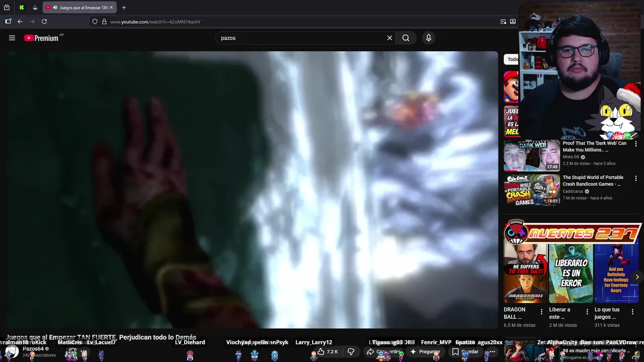Toggle the sidebar panel icon beside back arrow
This screenshot has height=362, width=644.
8,22
